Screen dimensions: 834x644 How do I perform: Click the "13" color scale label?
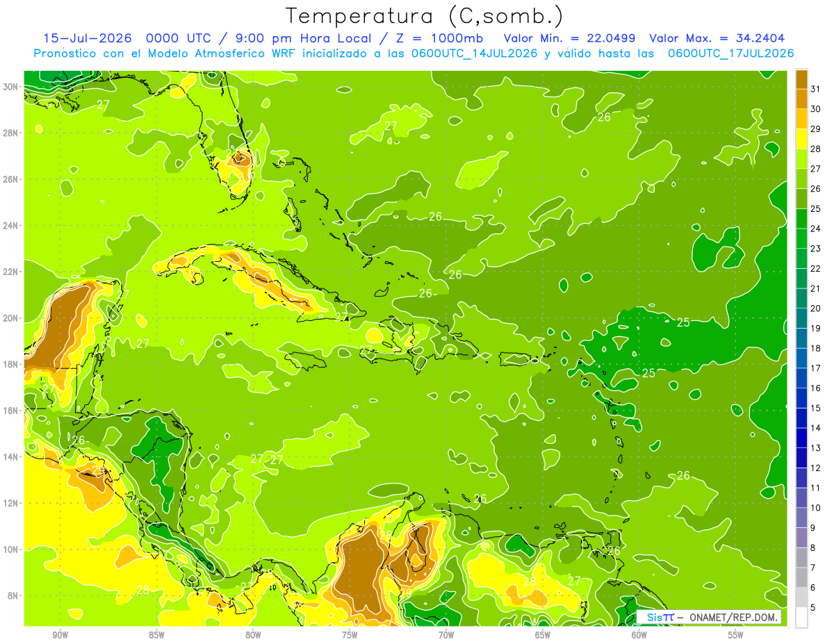point(816,448)
